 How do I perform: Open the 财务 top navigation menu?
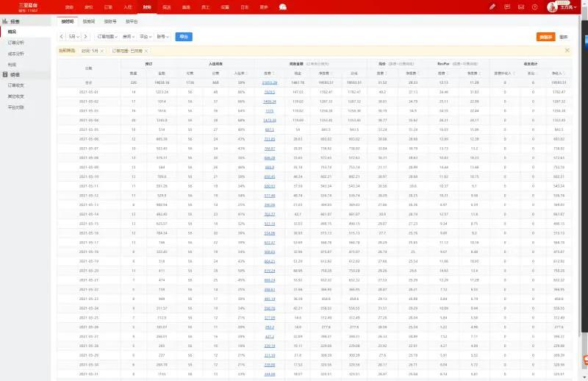(x=147, y=7)
